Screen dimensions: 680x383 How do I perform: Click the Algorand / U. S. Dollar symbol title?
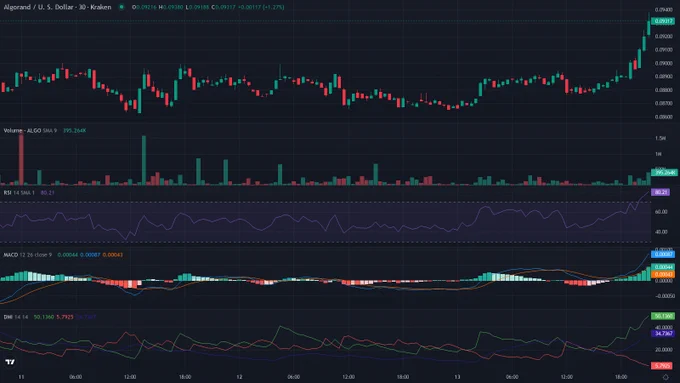pyautogui.click(x=57, y=7)
